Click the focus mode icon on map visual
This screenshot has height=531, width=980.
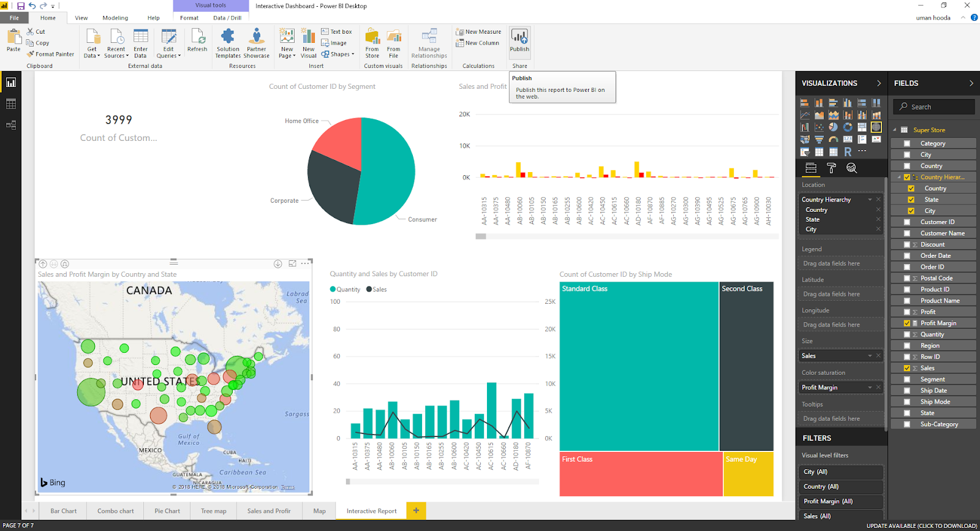click(292, 263)
